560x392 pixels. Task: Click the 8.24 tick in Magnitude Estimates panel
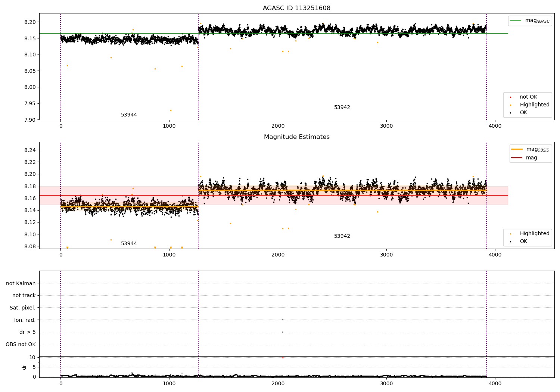(31, 150)
